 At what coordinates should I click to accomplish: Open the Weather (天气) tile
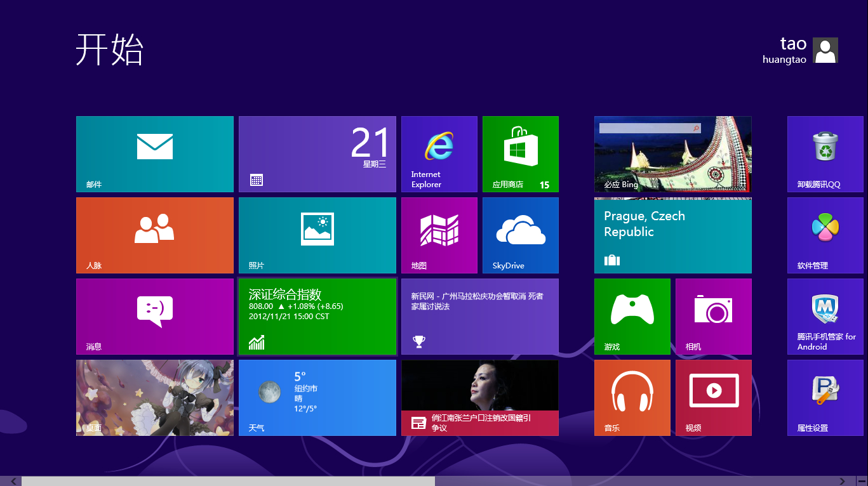point(317,398)
